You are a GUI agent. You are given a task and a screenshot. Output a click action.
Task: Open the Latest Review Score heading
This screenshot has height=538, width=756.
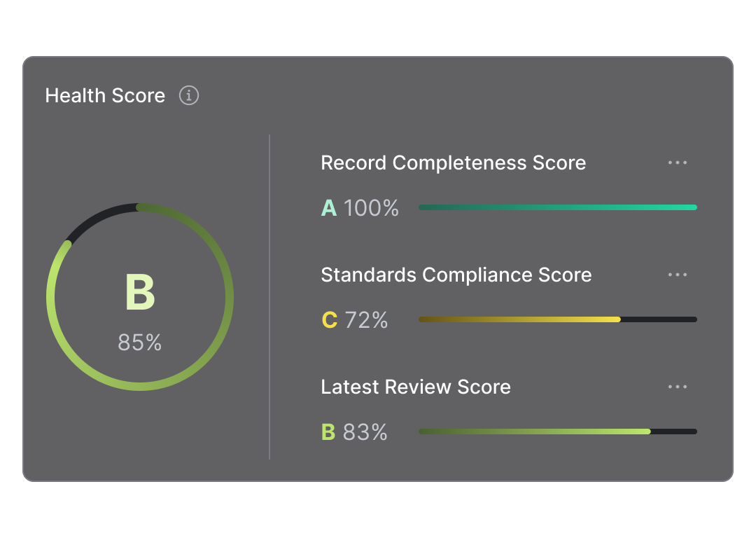click(415, 387)
